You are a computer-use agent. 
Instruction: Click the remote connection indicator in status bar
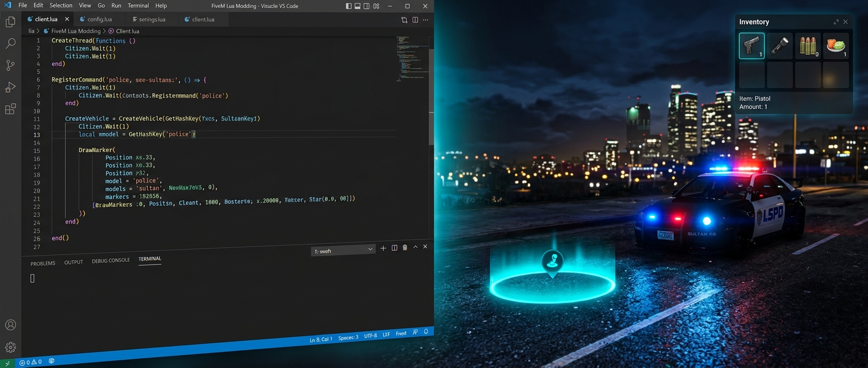click(x=8, y=363)
